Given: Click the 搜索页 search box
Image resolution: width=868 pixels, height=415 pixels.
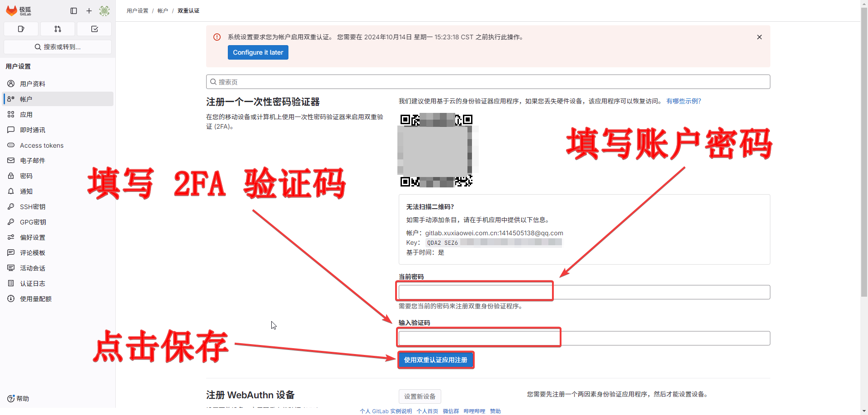Looking at the screenshot, I should [x=488, y=82].
